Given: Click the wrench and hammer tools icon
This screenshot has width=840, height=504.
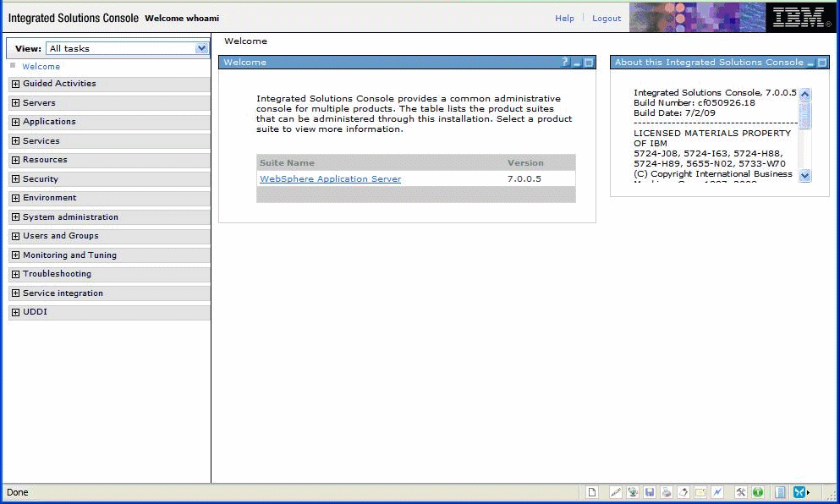Looking at the screenshot, I should click(741, 492).
